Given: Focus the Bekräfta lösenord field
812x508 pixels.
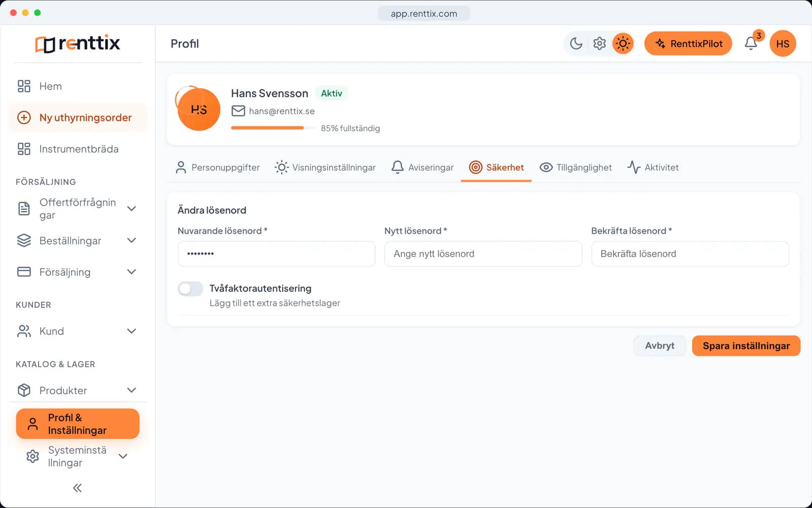Looking at the screenshot, I should (x=690, y=253).
